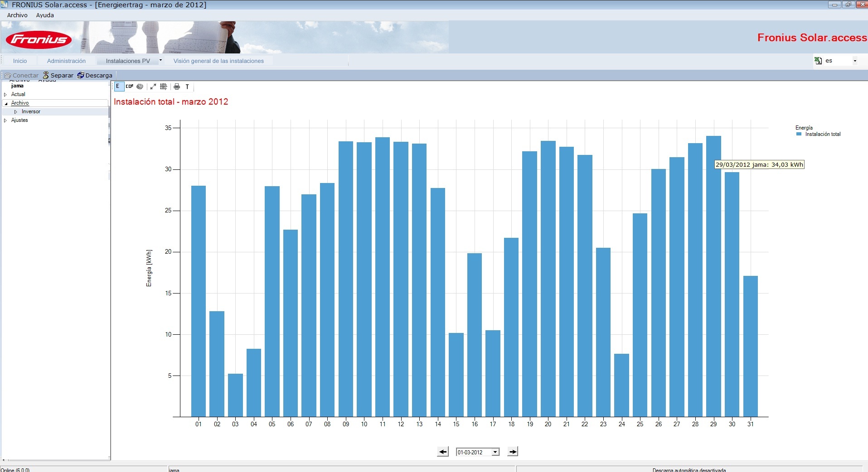Select Ajustes in the sidebar tree
Image resolution: width=868 pixels, height=472 pixels.
click(x=19, y=120)
